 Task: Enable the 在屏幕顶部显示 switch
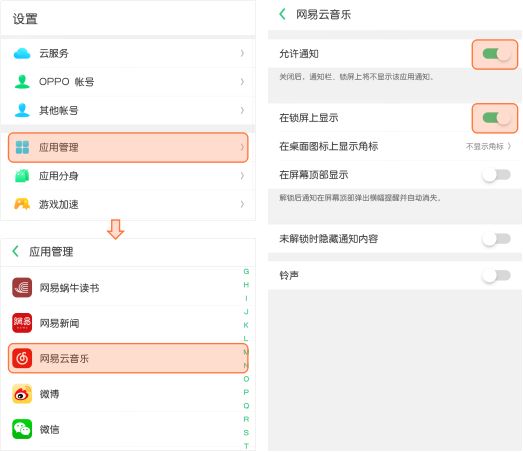click(496, 175)
